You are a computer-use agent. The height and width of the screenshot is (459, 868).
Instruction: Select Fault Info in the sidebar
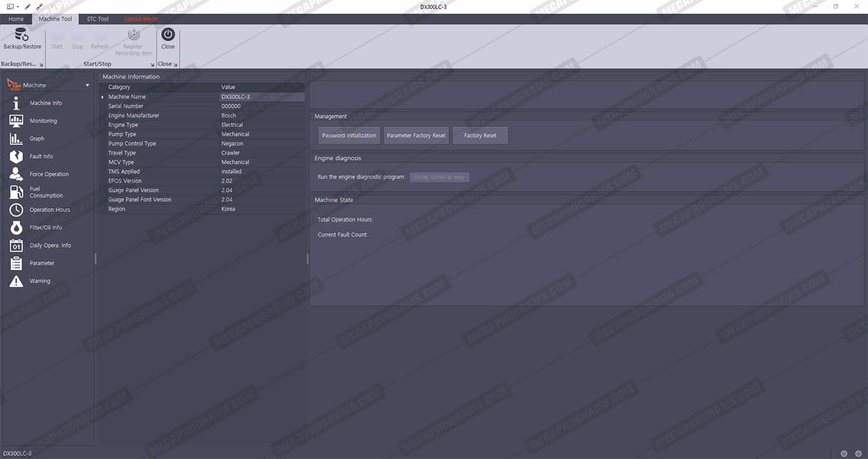click(x=41, y=156)
